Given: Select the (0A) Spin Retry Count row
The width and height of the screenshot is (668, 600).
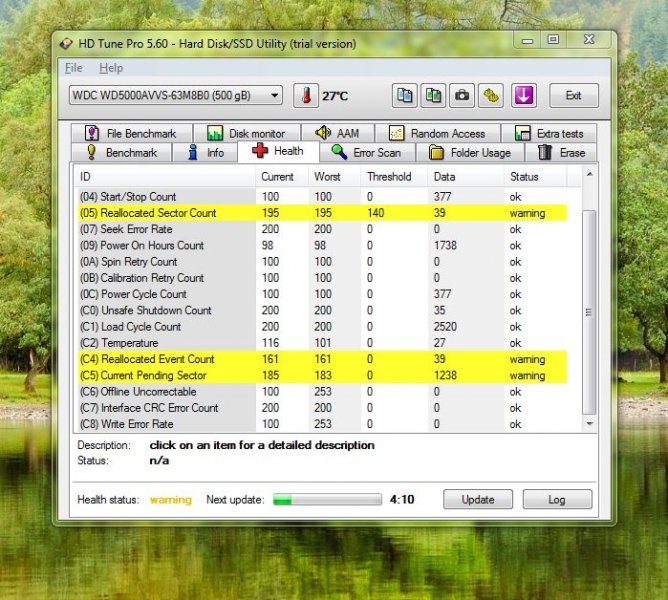Looking at the screenshot, I should click(x=323, y=261).
